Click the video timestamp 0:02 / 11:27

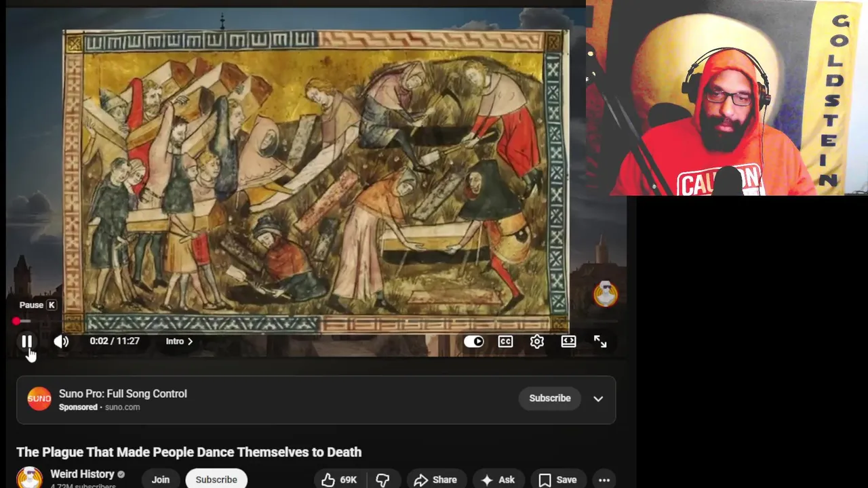pyautogui.click(x=115, y=341)
